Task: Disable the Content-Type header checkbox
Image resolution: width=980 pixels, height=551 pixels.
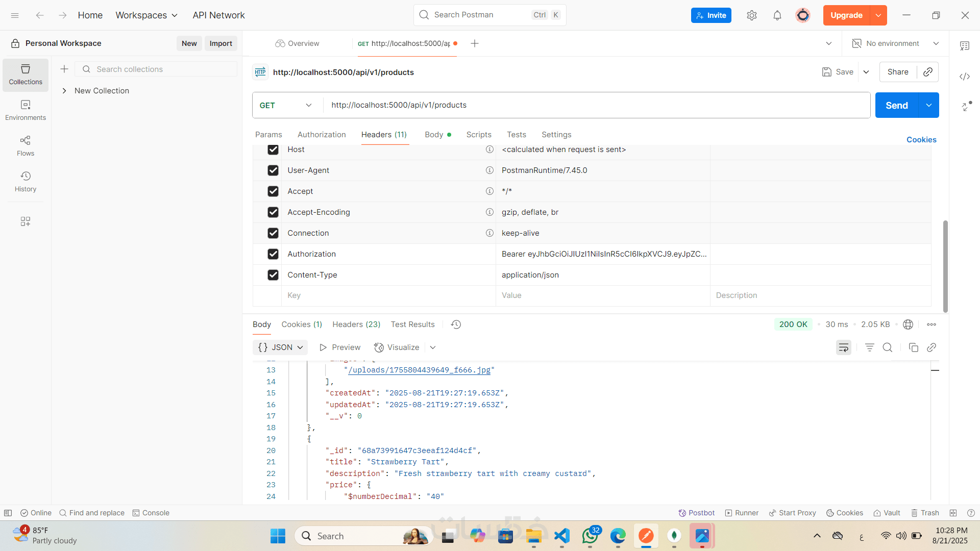Action: (x=273, y=275)
